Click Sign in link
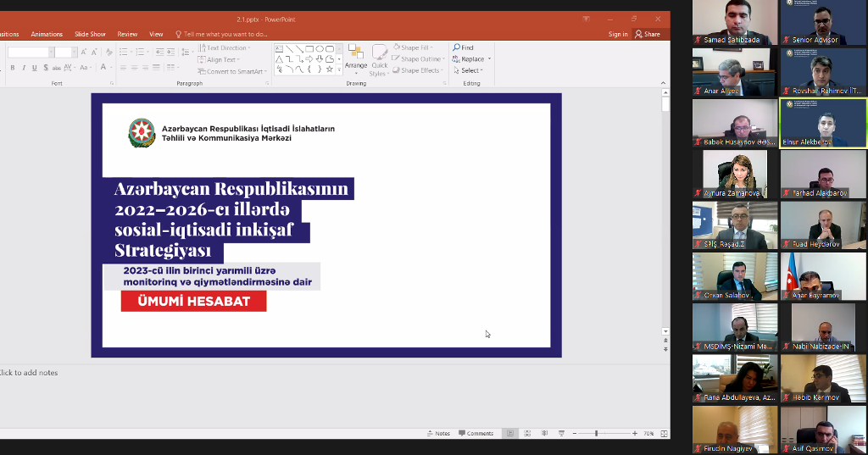This screenshot has height=455, width=868. [618, 34]
